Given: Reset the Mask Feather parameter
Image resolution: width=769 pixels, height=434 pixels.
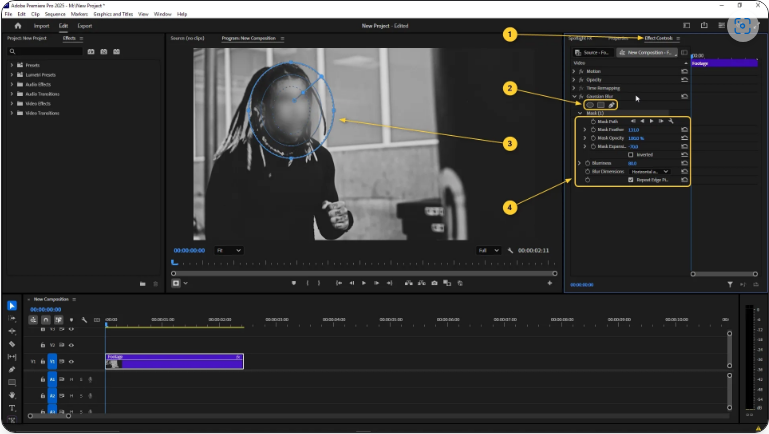Looking at the screenshot, I should click(x=684, y=129).
